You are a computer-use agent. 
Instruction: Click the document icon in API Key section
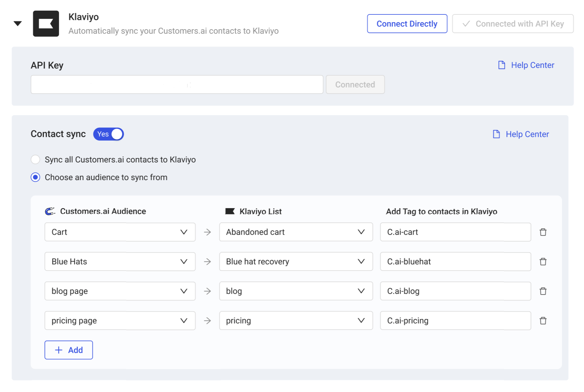pyautogui.click(x=502, y=65)
